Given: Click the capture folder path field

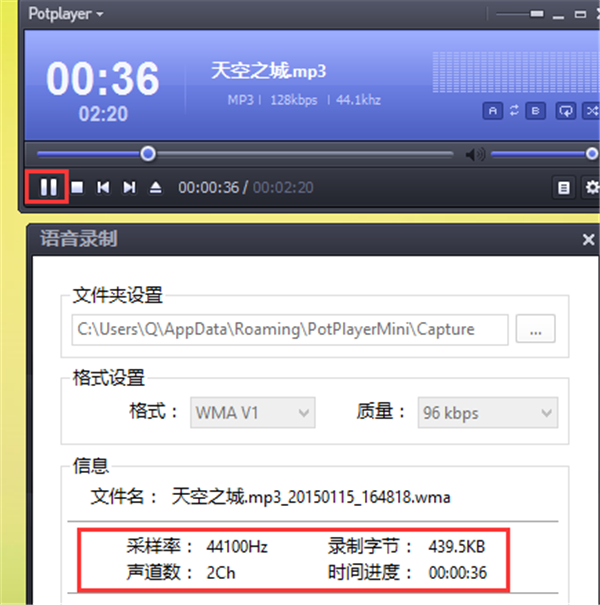Looking at the screenshot, I should click(290, 328).
